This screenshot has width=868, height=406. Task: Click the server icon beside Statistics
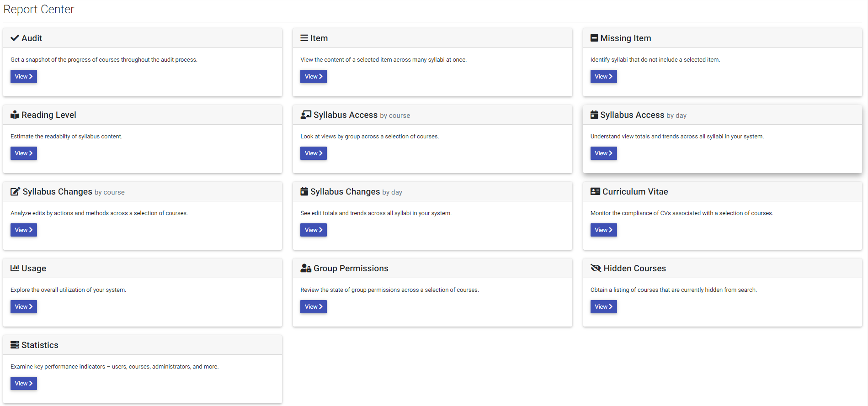[x=15, y=345]
